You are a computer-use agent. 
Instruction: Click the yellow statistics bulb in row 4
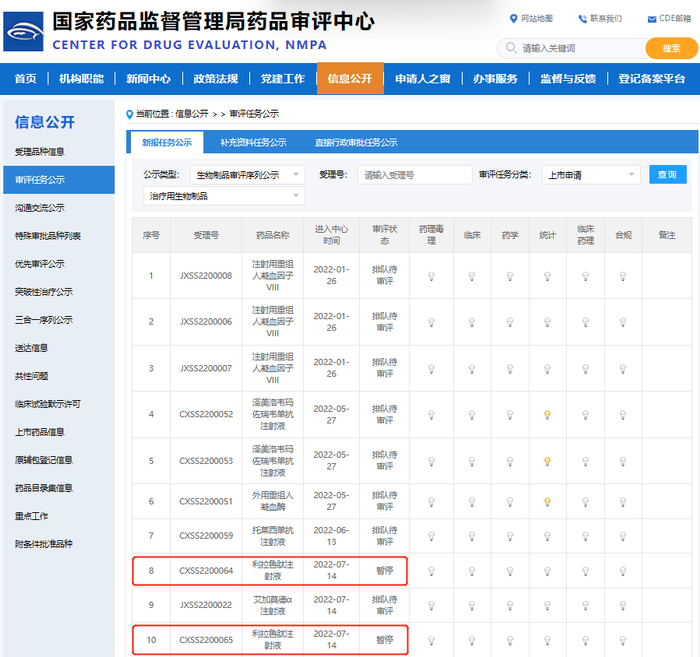coord(547,414)
